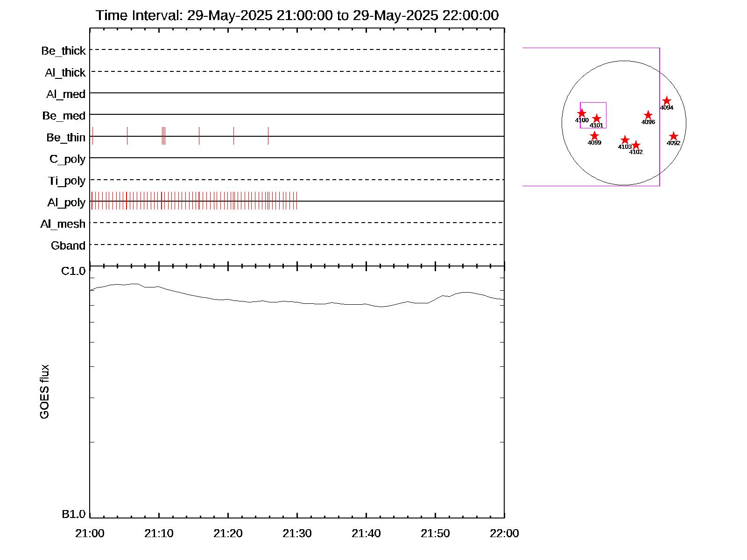Image resolution: width=747 pixels, height=560 pixels.
Task: Select the star for active region 4096
Action: (648, 115)
